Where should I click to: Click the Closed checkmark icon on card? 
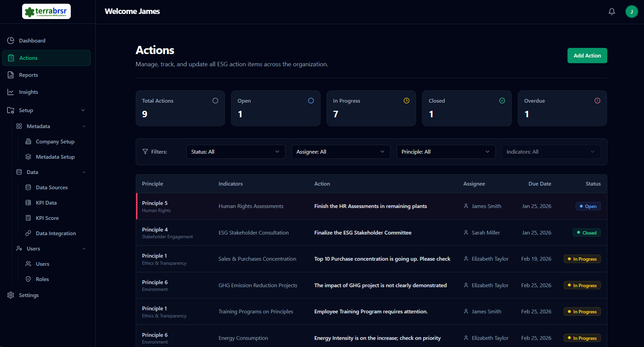502,101
